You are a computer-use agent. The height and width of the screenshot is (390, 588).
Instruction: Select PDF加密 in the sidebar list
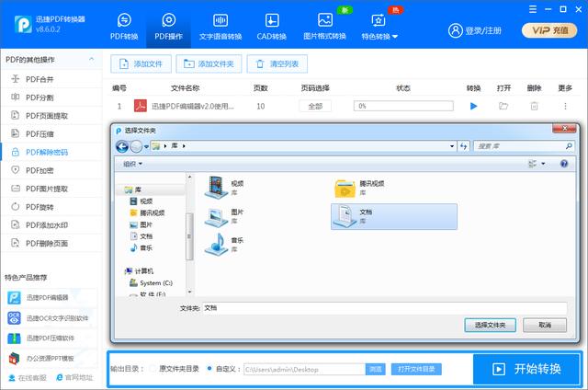coord(46,170)
